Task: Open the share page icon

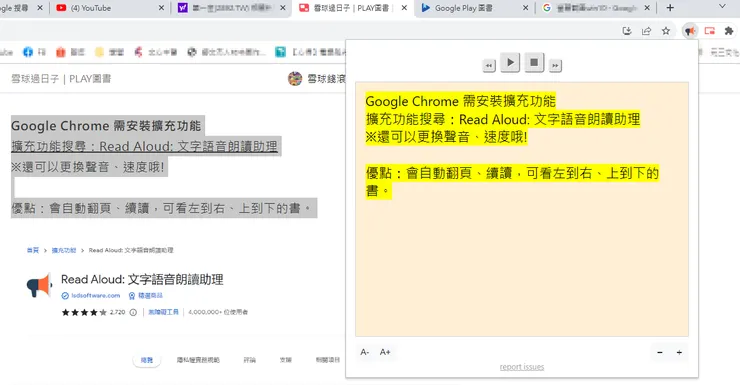Action: 646,31
